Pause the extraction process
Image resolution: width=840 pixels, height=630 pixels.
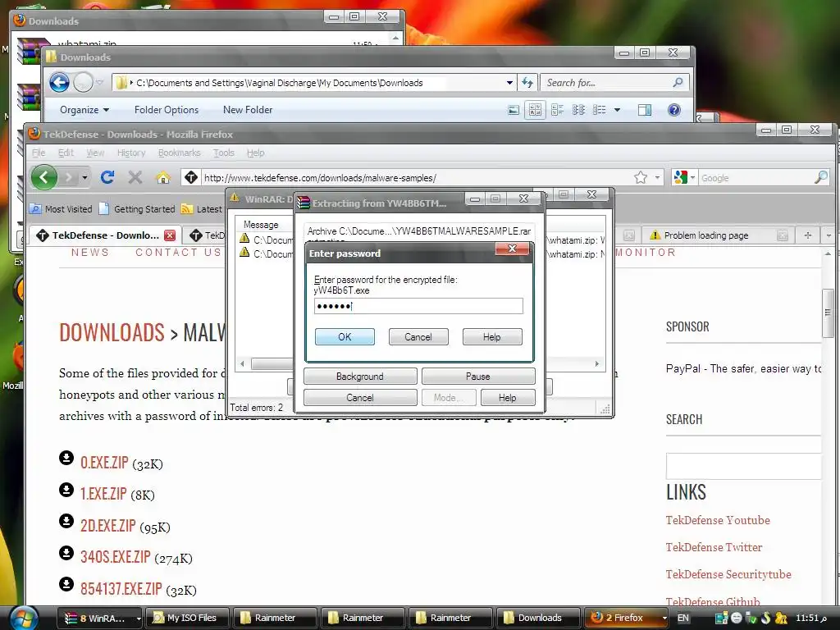[478, 376]
